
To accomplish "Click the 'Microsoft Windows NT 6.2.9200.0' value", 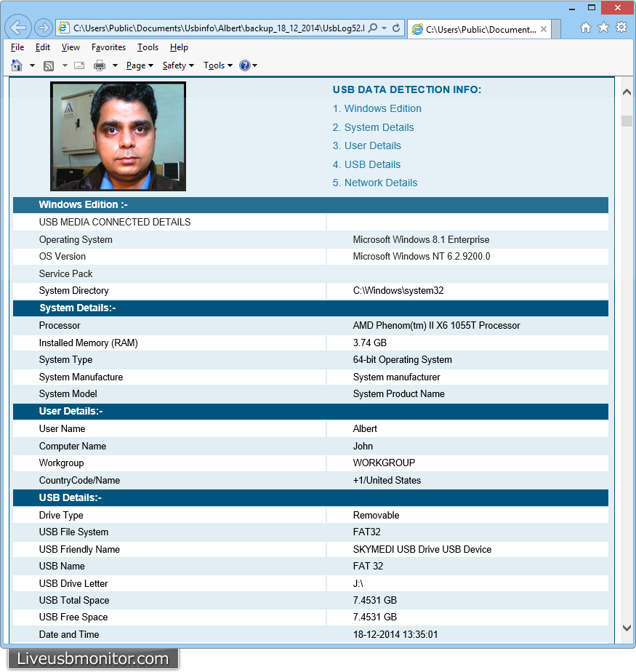I will click(x=422, y=256).
